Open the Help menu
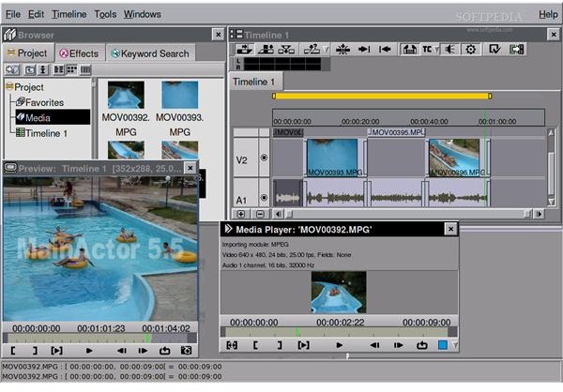Viewport: 563px width, 392px height. [548, 14]
